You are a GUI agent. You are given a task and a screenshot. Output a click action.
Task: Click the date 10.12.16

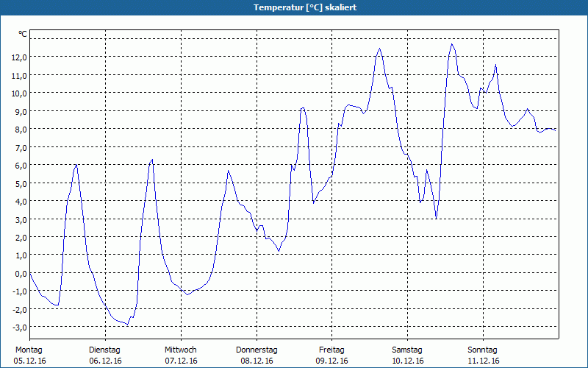(x=408, y=361)
